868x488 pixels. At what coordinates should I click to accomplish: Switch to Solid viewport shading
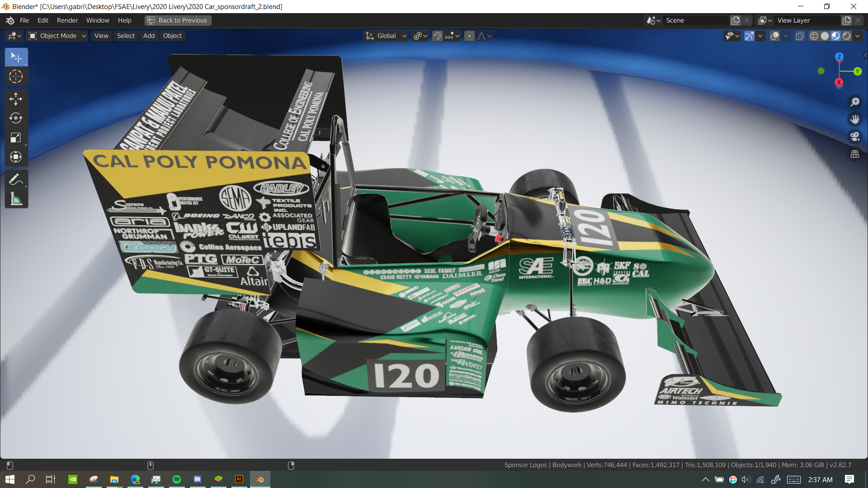825,36
